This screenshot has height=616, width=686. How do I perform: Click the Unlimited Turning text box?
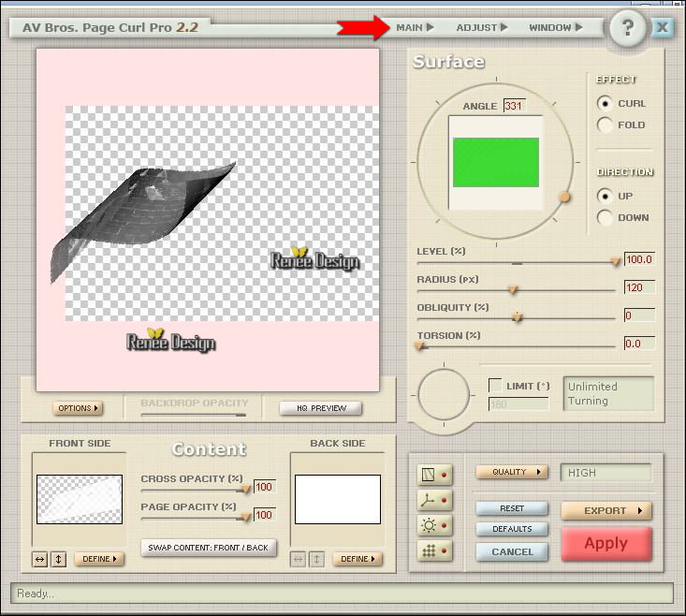point(608,393)
